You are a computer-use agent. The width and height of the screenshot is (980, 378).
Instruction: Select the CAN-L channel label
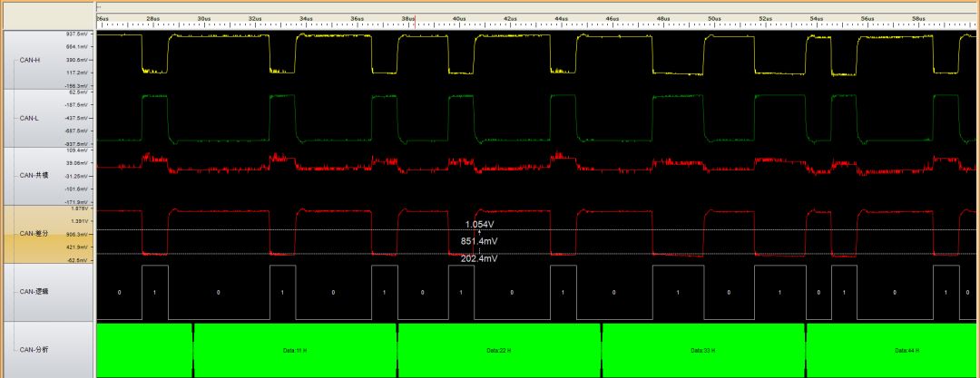coord(29,118)
